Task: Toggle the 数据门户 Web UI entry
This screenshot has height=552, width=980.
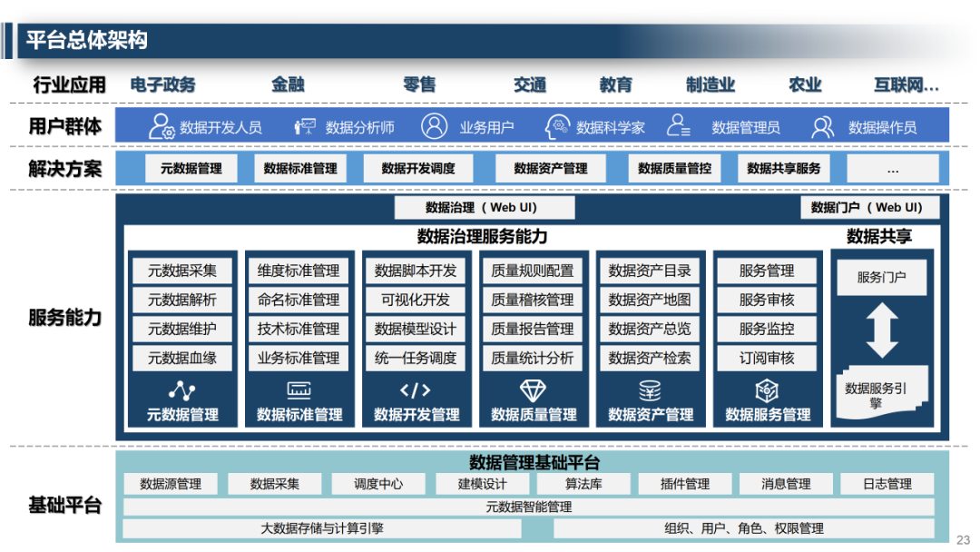Action: (868, 207)
